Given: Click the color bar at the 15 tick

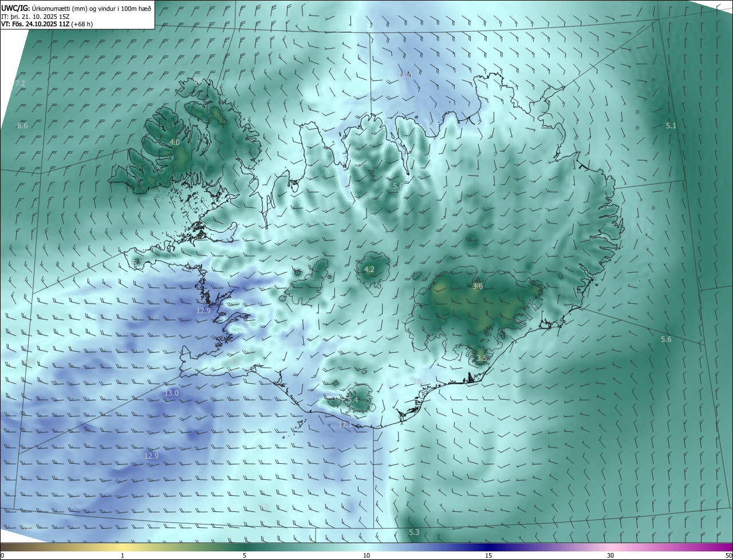Looking at the screenshot, I should [x=488, y=547].
